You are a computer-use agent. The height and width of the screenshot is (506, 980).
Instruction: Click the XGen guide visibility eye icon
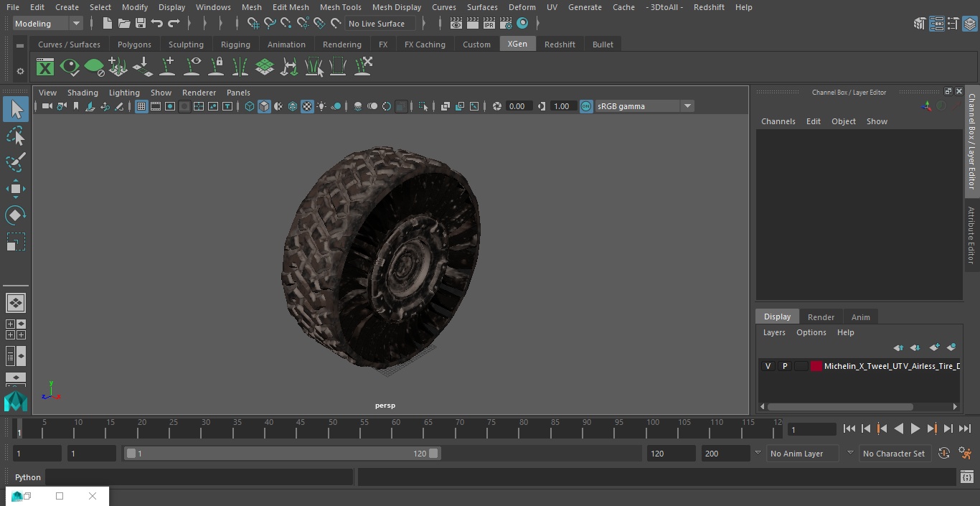pos(192,67)
